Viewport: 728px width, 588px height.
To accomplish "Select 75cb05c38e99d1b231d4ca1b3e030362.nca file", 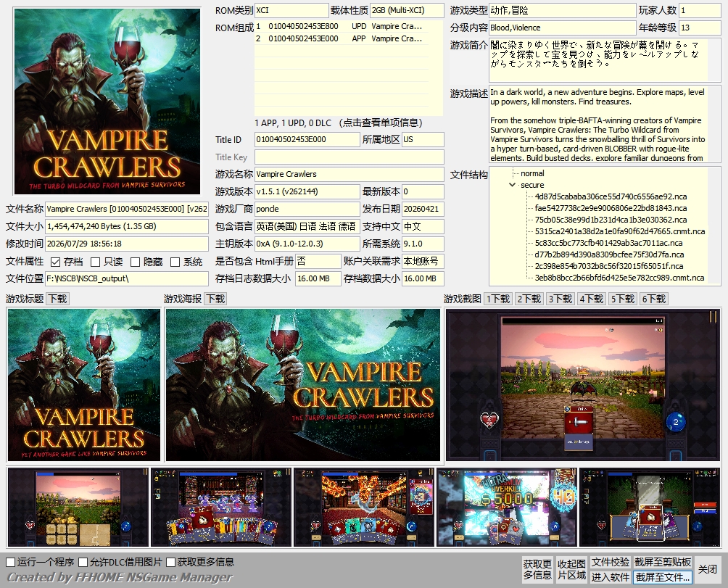I will click(611, 220).
